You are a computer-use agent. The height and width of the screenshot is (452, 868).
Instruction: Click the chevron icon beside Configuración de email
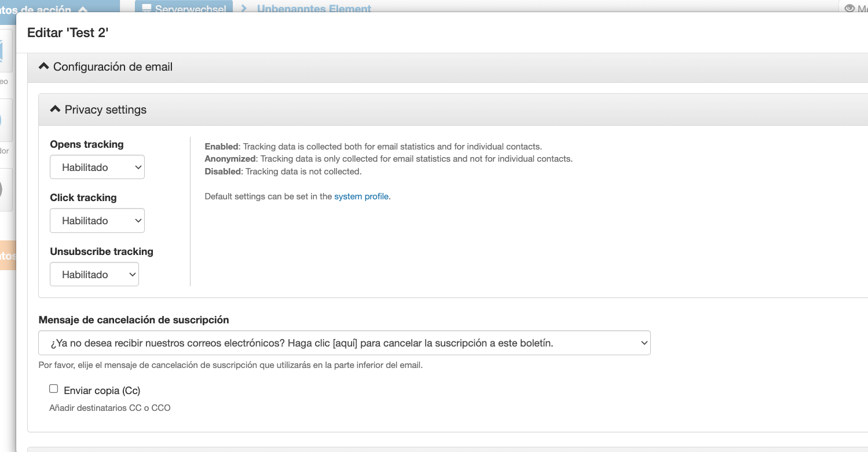click(x=43, y=67)
